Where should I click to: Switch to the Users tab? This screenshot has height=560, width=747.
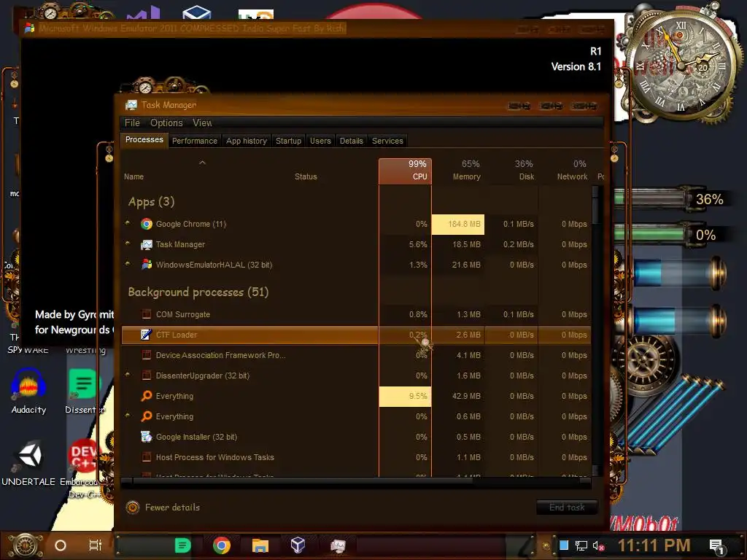[320, 141]
